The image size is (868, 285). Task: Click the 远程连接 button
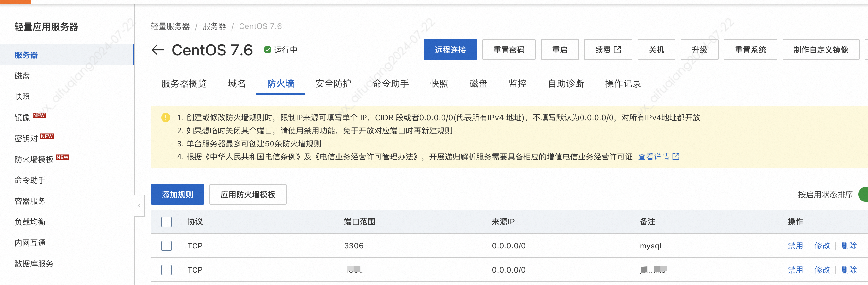click(x=450, y=50)
